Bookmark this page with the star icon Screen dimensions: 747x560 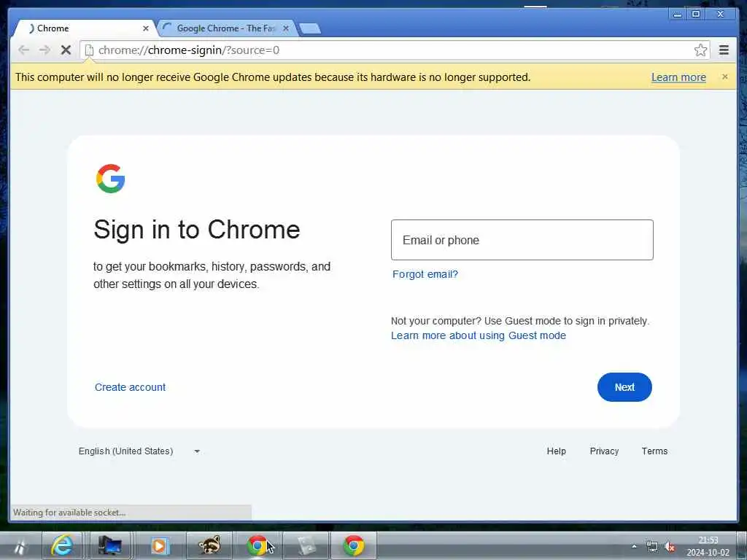pyautogui.click(x=700, y=50)
